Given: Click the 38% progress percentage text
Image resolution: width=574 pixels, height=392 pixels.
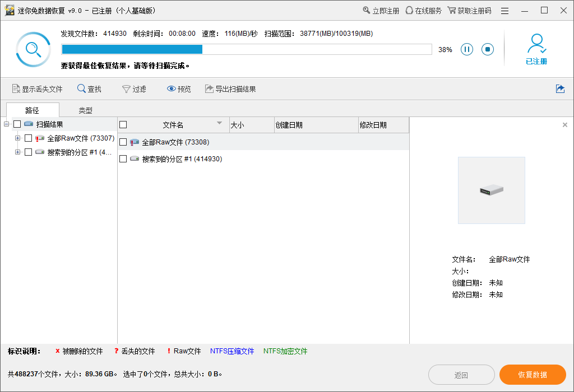Looking at the screenshot, I should coord(445,50).
